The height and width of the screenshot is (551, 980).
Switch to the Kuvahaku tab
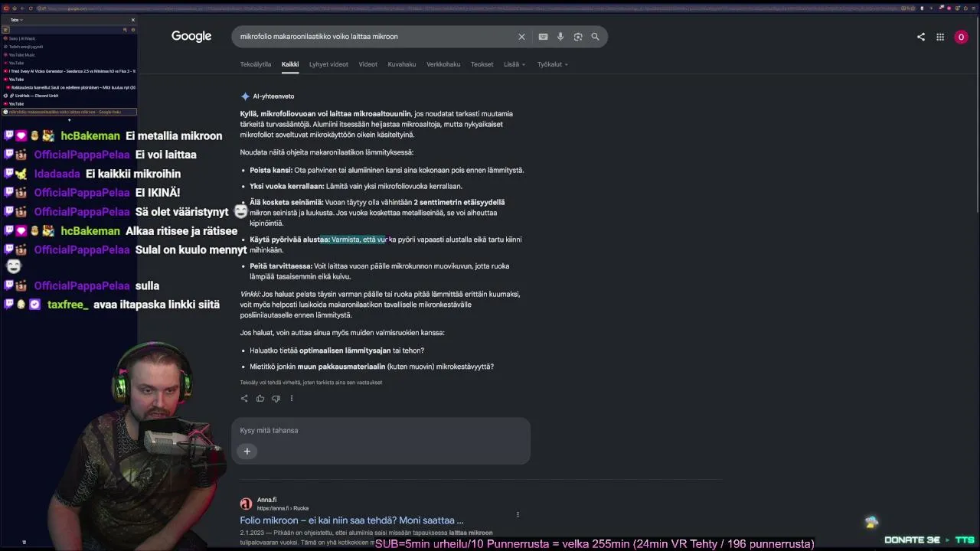pos(402,64)
